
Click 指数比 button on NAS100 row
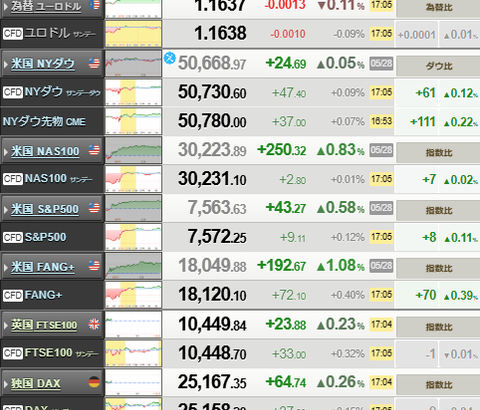point(438,153)
